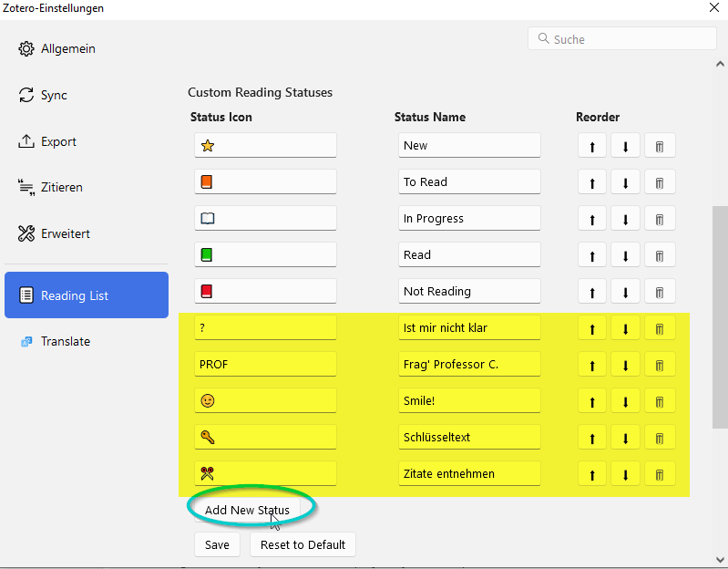Edit the green book icon field
728x569 pixels.
pyautogui.click(x=265, y=254)
